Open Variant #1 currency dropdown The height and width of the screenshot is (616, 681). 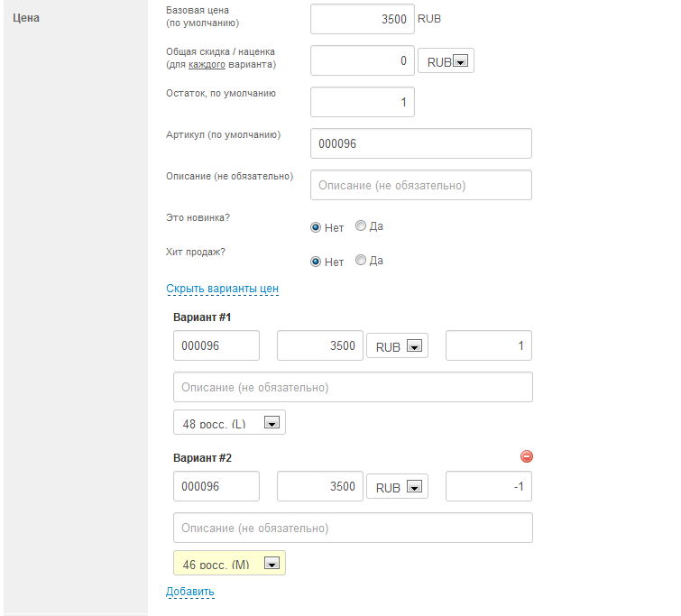[398, 346]
